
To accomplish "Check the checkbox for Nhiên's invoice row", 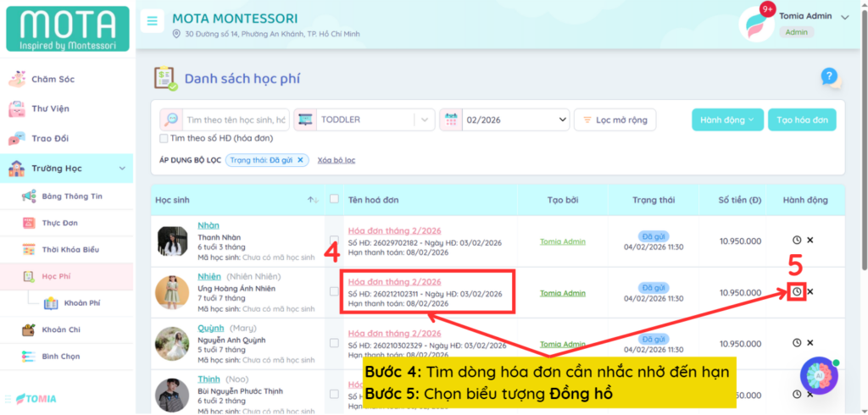I will (334, 292).
